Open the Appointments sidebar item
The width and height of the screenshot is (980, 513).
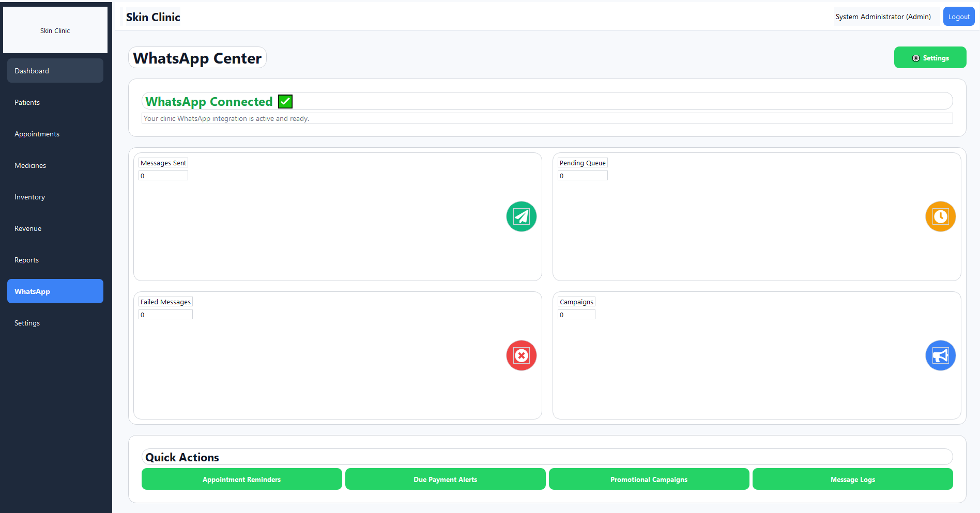(55, 134)
